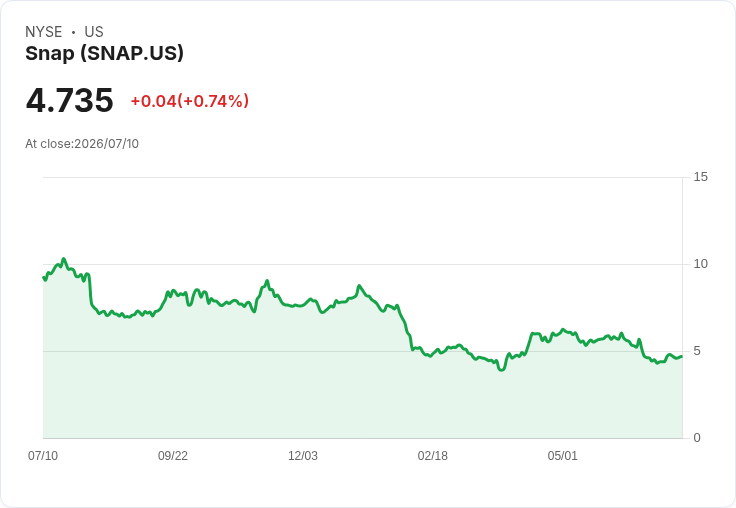The image size is (736, 508).
Task: Select the NYSE exchange label
Action: pos(44,32)
